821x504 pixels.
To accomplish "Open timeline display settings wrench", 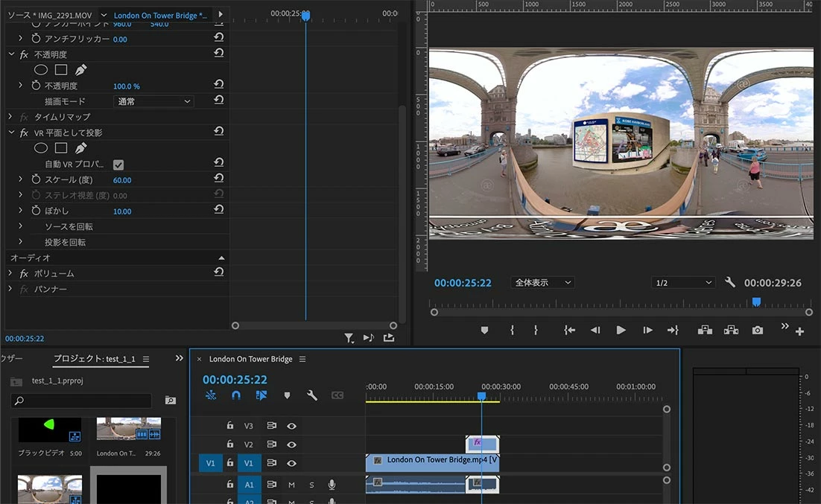I will point(312,395).
